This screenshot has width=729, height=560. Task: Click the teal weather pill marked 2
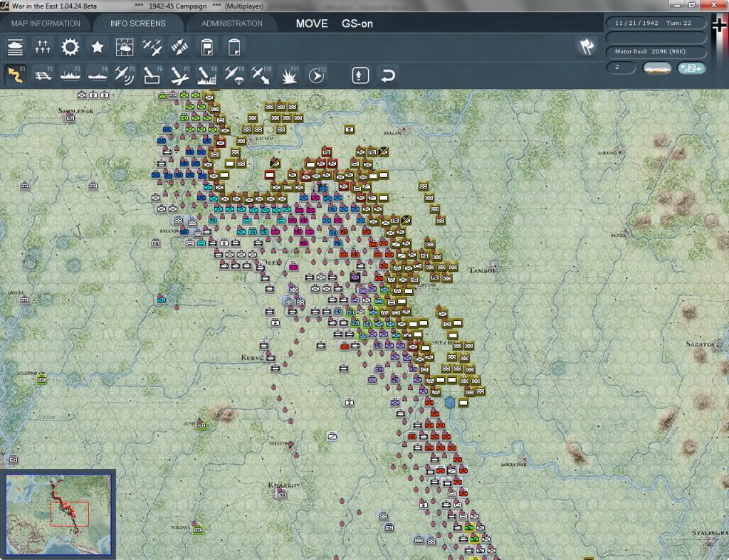pyautogui.click(x=691, y=68)
